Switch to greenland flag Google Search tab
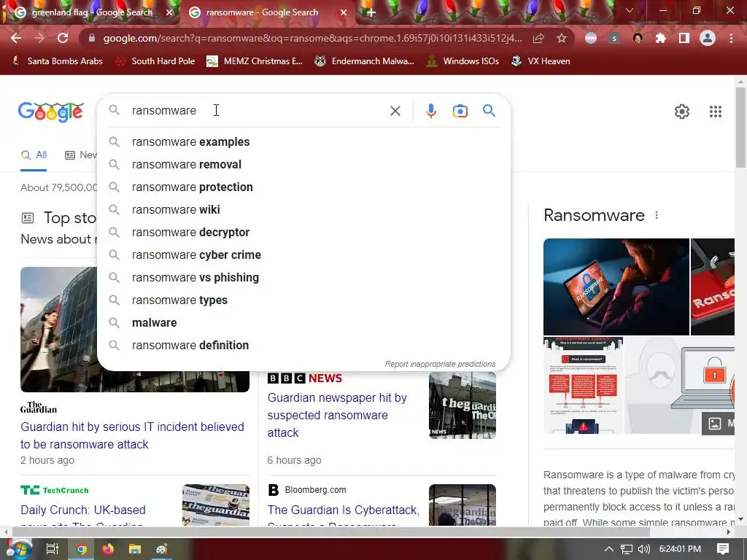This screenshot has width=747, height=560. click(x=91, y=12)
